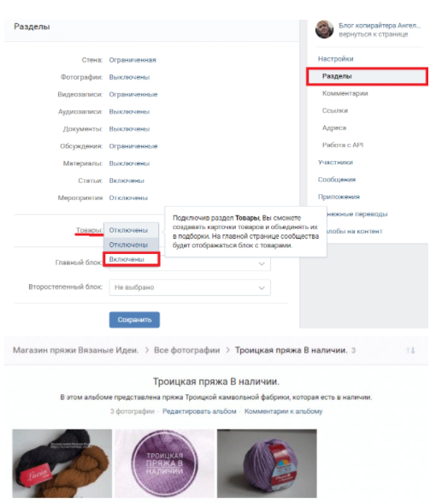Choose the highlighted Отключены option in list
448x503 pixels.
tap(131, 245)
